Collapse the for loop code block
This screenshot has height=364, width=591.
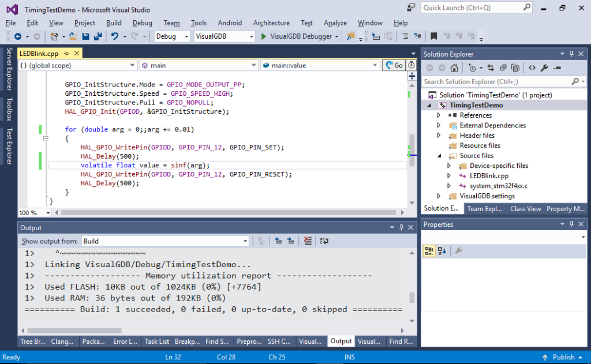(x=46, y=138)
